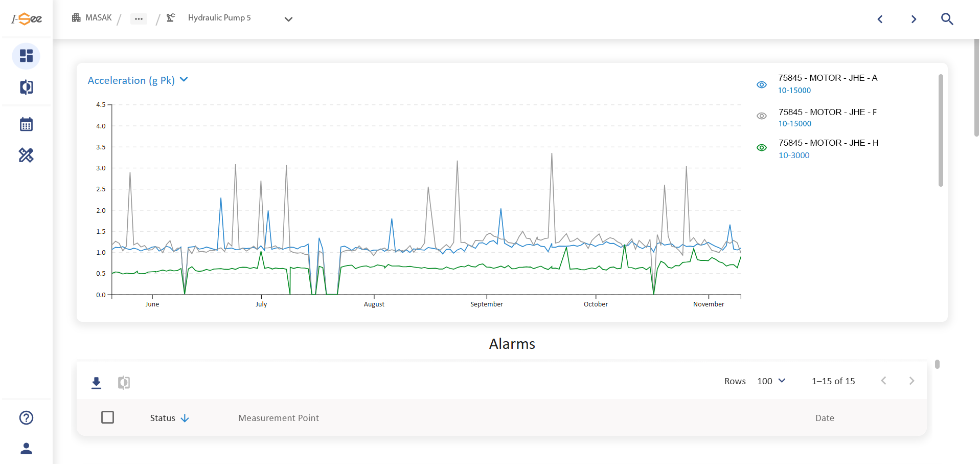Click the breadcrumb ellipsis icon after MASAK
This screenshot has height=464, width=980.
(139, 18)
